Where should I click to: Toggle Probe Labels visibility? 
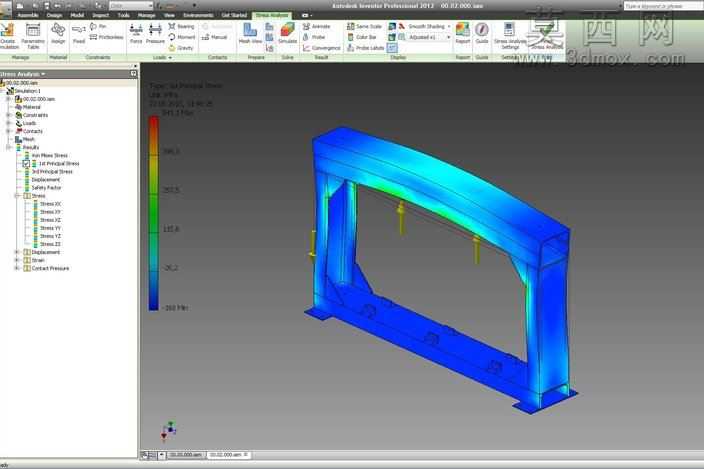[365, 48]
